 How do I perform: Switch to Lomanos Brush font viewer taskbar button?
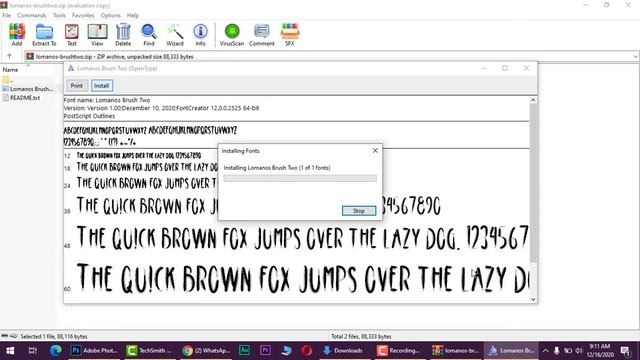511,351
